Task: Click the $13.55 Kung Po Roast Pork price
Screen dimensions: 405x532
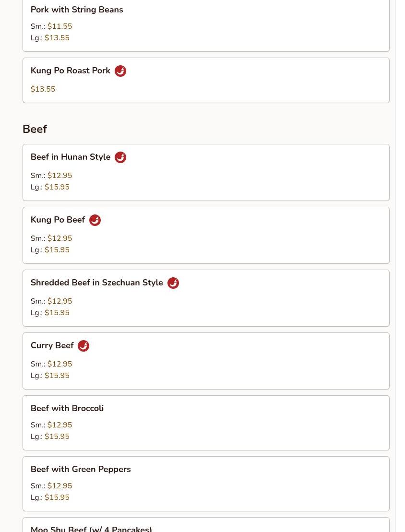Action: point(43,89)
